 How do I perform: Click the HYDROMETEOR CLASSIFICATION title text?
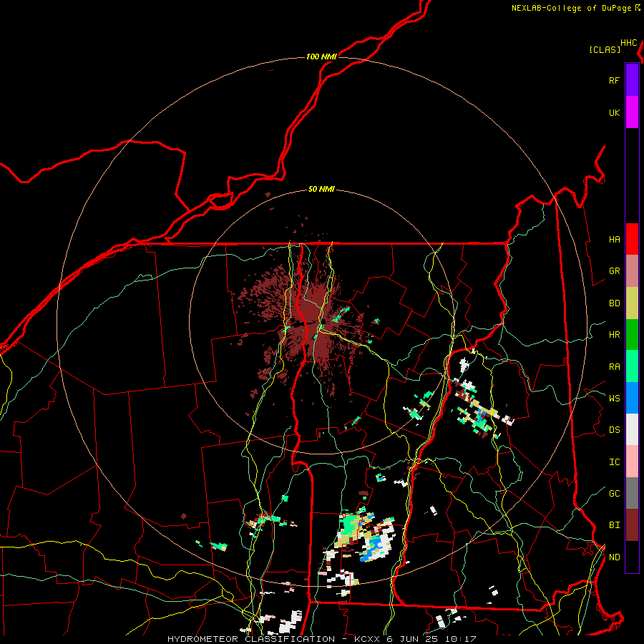click(251, 639)
